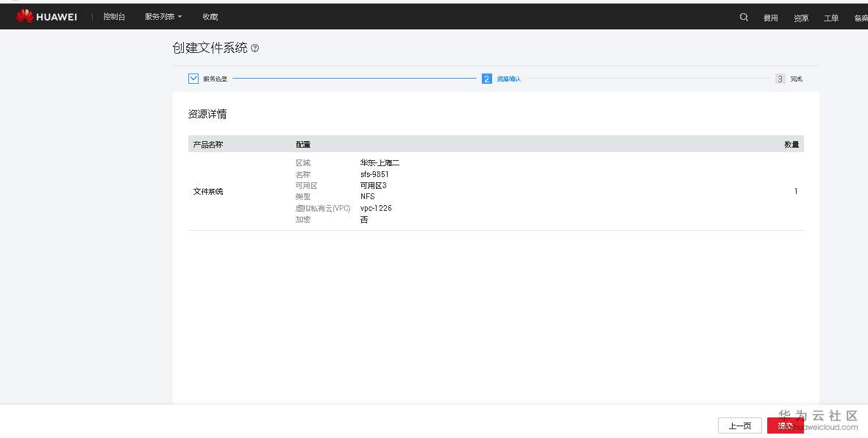Click the step 2 资源确认 number badge
This screenshot has height=438, width=868.
(x=486, y=79)
